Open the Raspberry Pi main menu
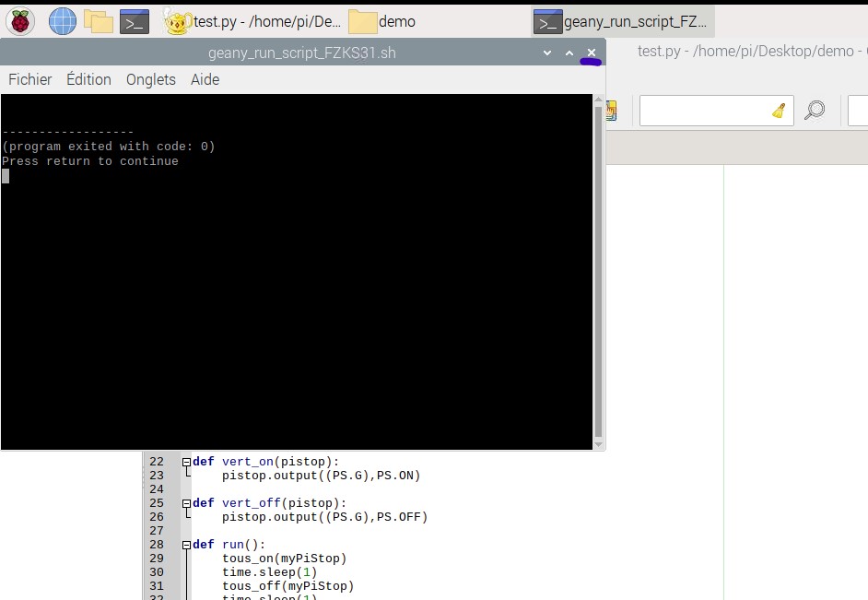Image resolution: width=868 pixels, height=600 pixels. [20, 20]
